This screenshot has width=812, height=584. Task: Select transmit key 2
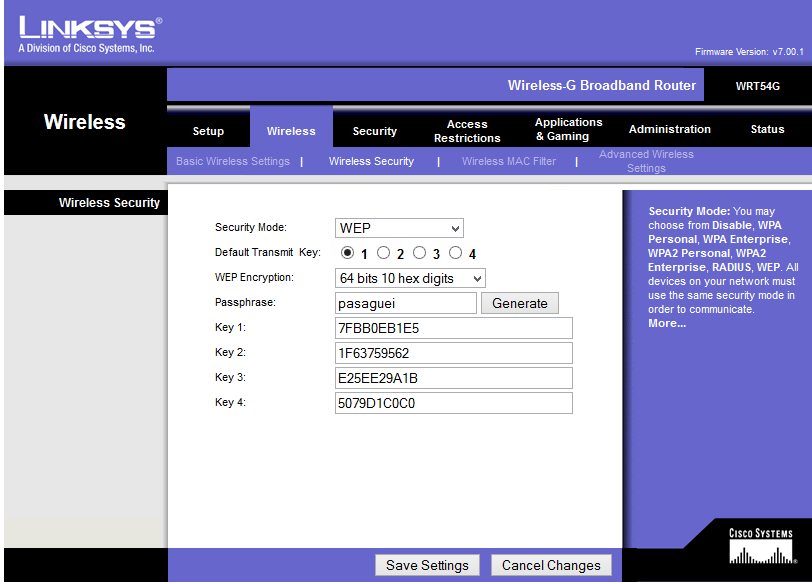pyautogui.click(x=383, y=253)
